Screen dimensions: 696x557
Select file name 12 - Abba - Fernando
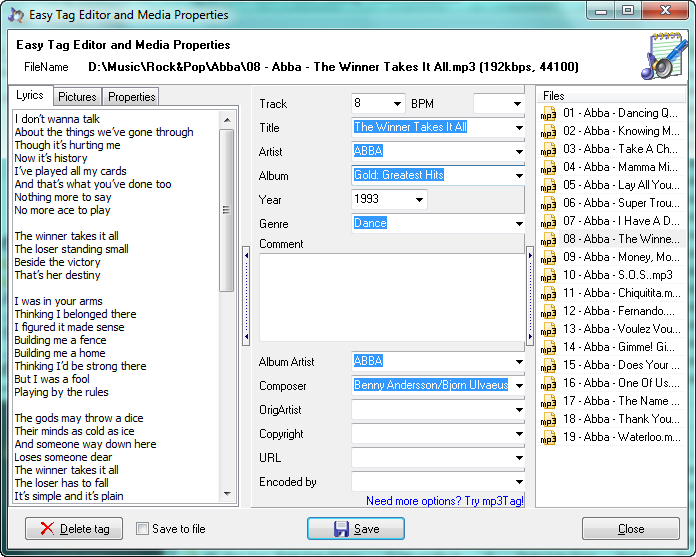pyautogui.click(x=618, y=311)
